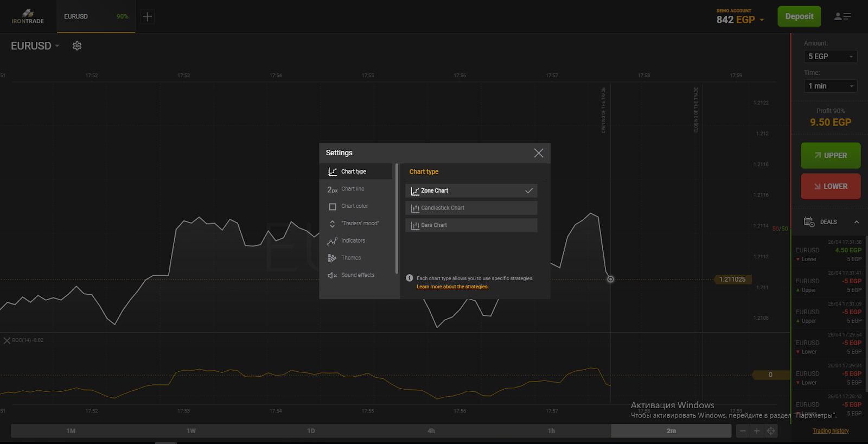The height and width of the screenshot is (444, 868).
Task: Open Learn more about the strategies link
Action: tap(452, 287)
